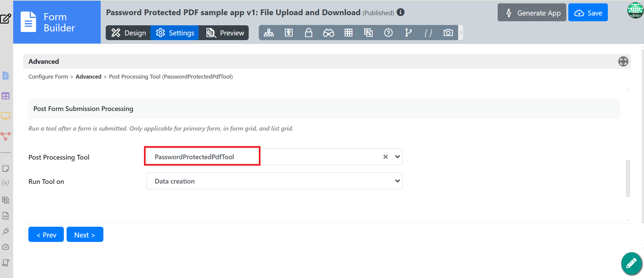
Task: Click the curly braces JSON definition icon
Action: pyautogui.click(x=428, y=33)
